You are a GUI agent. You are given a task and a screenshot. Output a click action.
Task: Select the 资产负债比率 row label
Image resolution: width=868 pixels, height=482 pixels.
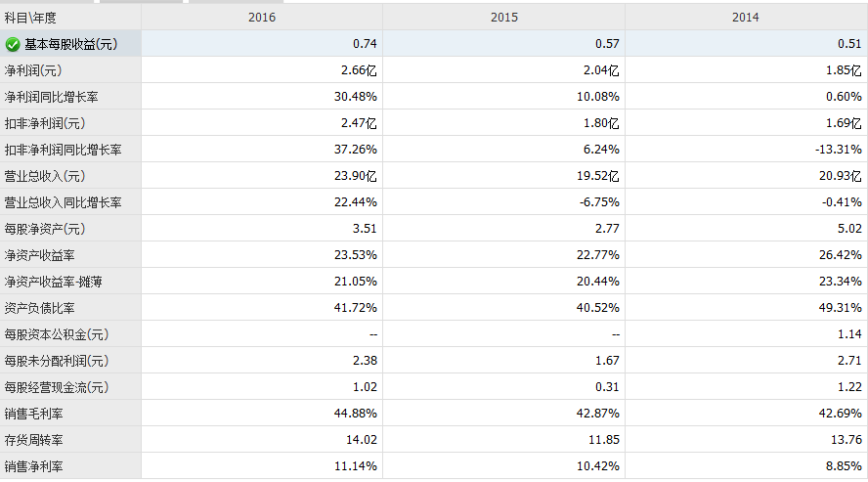pos(39,308)
